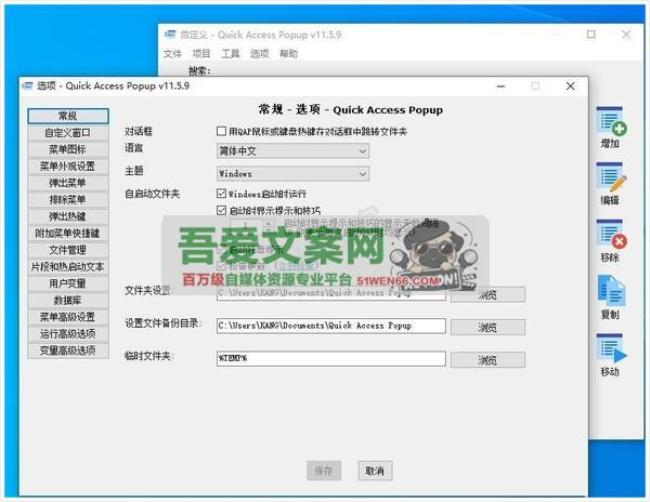Open the 选项 menu in main window
The width and height of the screenshot is (650, 502).
[260, 53]
